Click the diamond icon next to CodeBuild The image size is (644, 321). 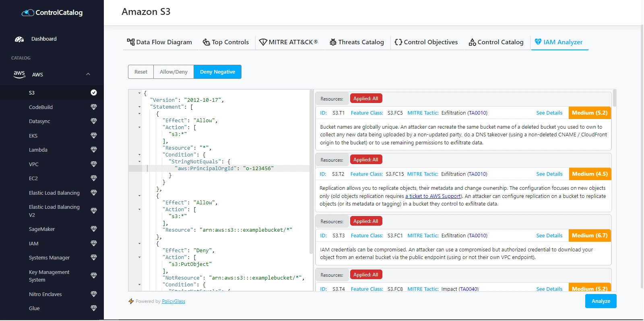94,107
